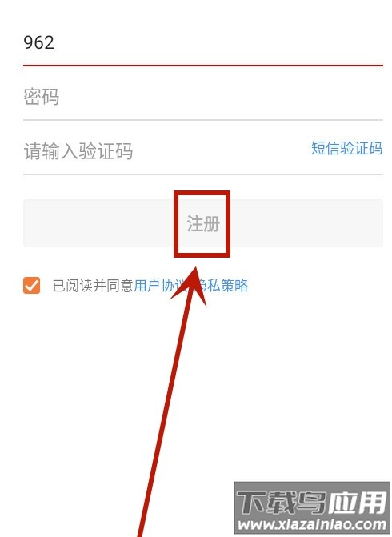
Task: Click the red underline of the phone field
Action: coord(203,65)
